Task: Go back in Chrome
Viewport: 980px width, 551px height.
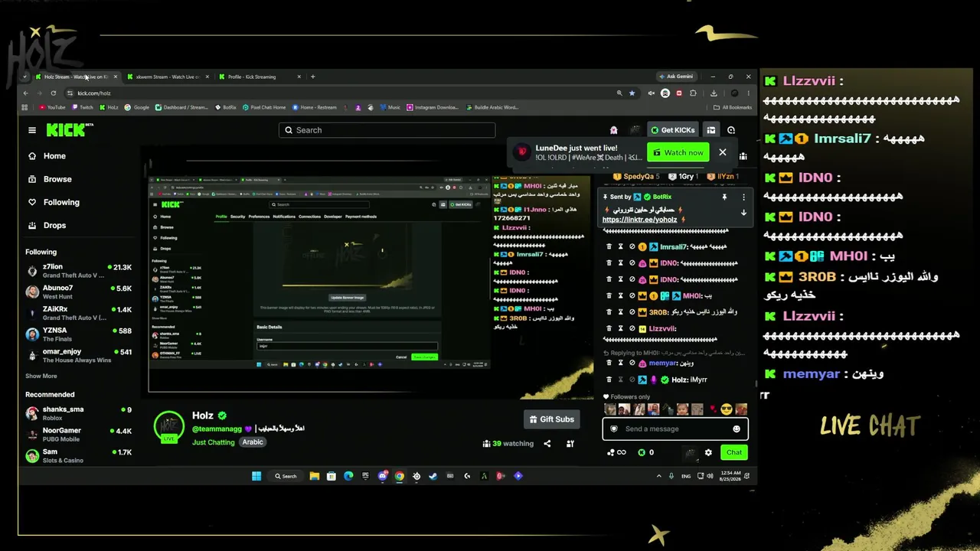Action: coord(25,93)
